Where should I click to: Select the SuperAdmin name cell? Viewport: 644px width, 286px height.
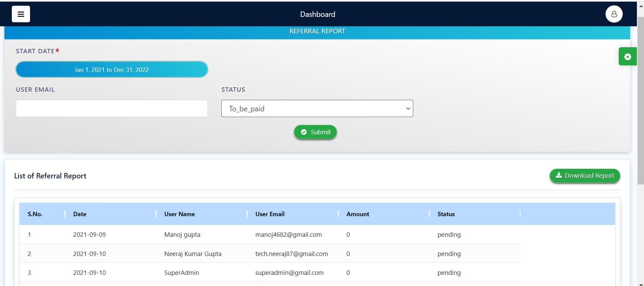click(181, 273)
